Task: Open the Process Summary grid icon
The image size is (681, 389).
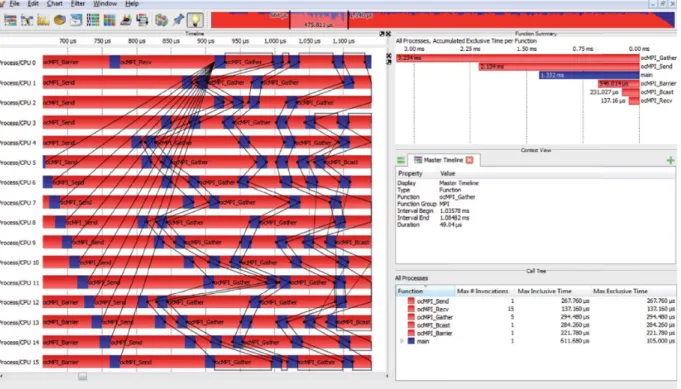Action: click(x=93, y=20)
